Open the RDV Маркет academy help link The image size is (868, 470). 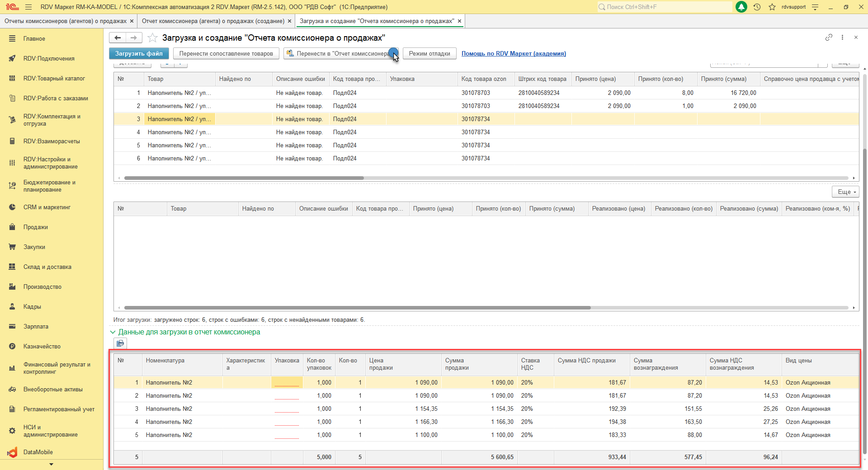point(514,54)
